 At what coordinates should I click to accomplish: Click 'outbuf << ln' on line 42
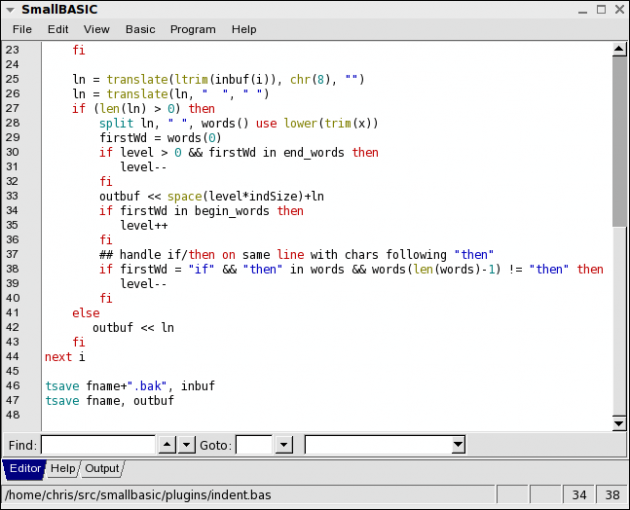[133, 328]
